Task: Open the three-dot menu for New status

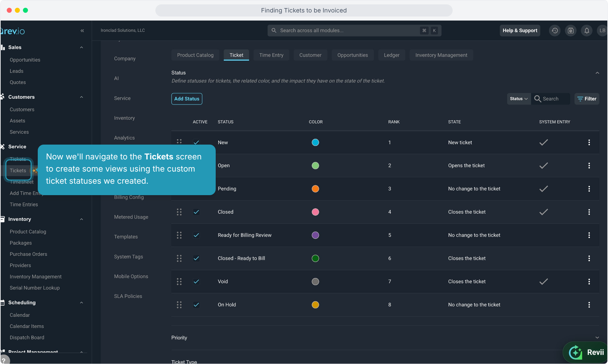Action: coord(589,143)
